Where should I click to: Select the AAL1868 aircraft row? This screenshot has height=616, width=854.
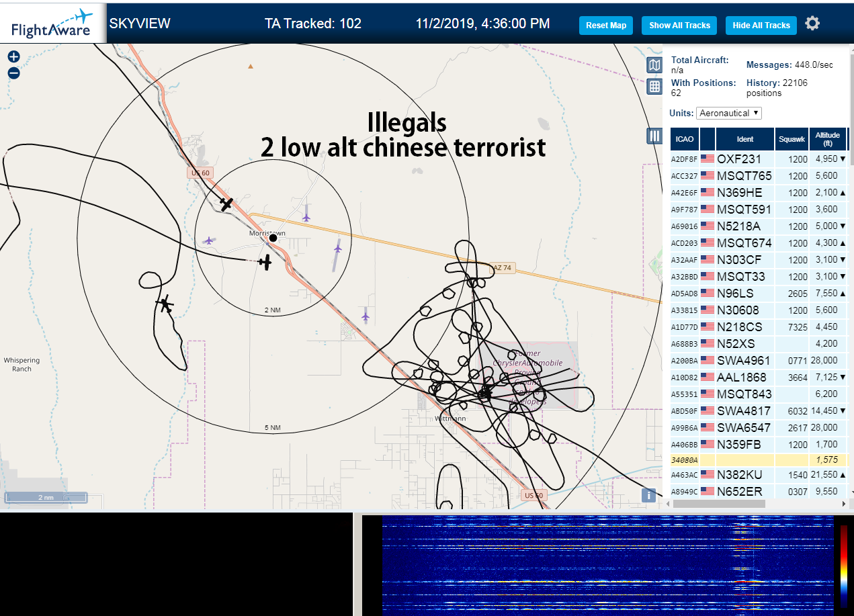[759, 378]
